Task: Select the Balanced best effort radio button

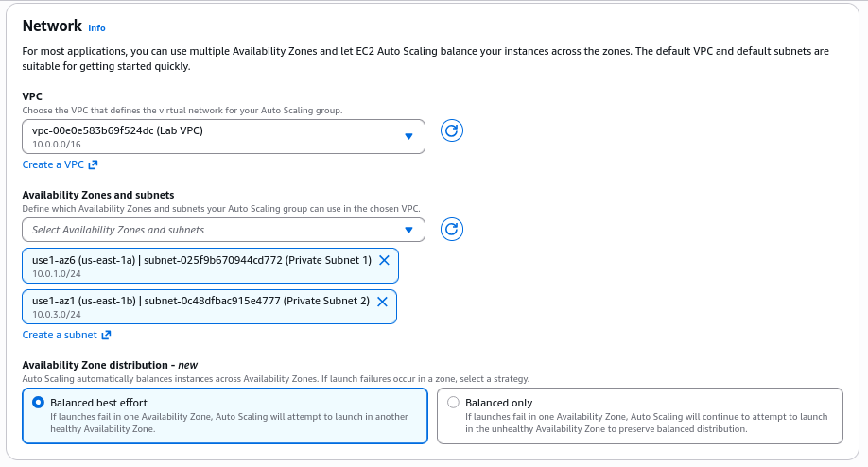Action: [x=38, y=402]
